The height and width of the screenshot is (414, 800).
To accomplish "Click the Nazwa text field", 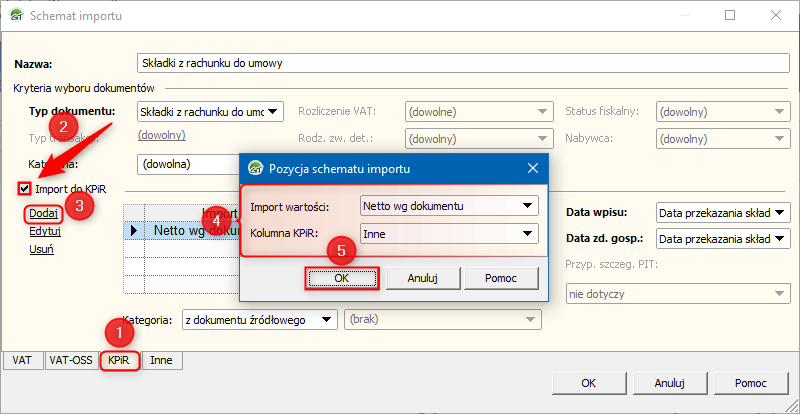I will [460, 63].
